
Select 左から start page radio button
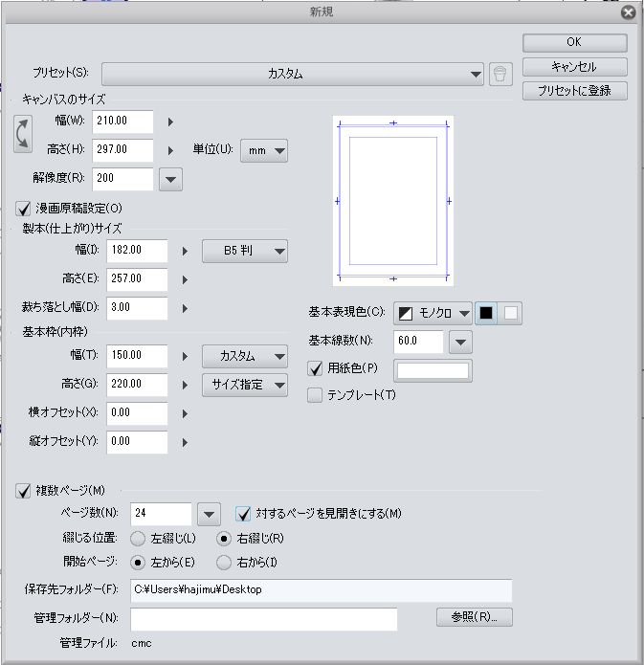pyautogui.click(x=138, y=563)
